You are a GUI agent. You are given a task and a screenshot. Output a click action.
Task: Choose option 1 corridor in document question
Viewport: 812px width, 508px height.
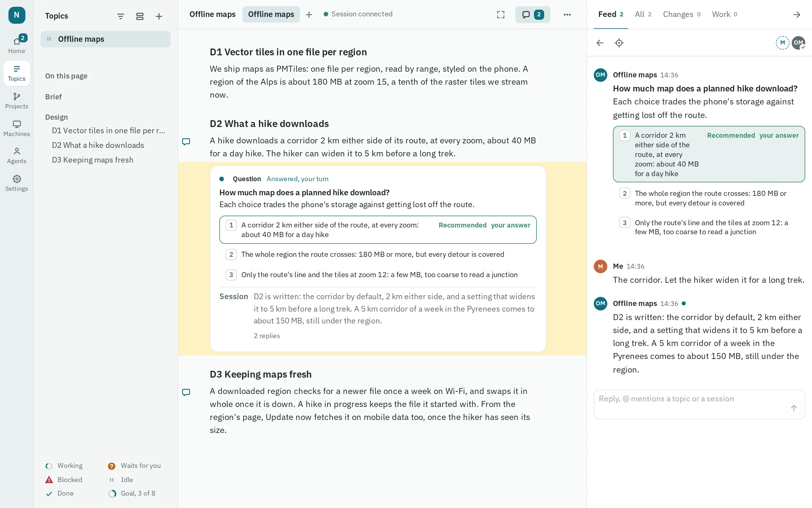tap(378, 229)
